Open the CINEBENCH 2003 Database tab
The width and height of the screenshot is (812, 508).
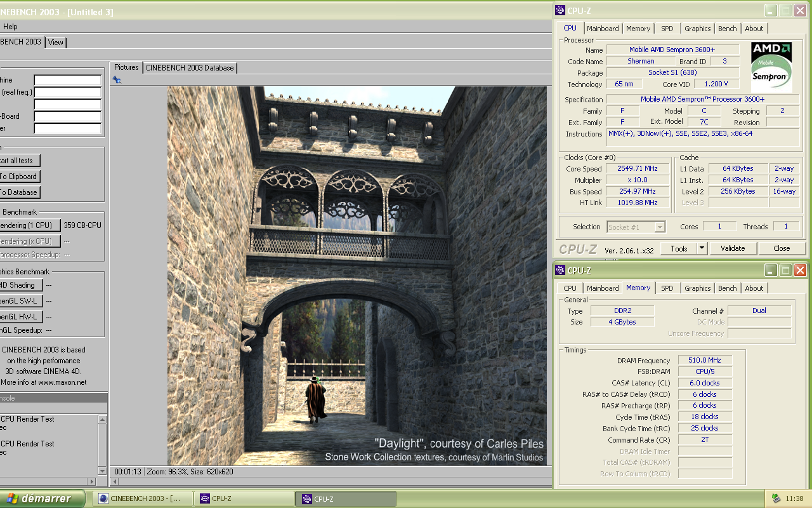tap(190, 68)
